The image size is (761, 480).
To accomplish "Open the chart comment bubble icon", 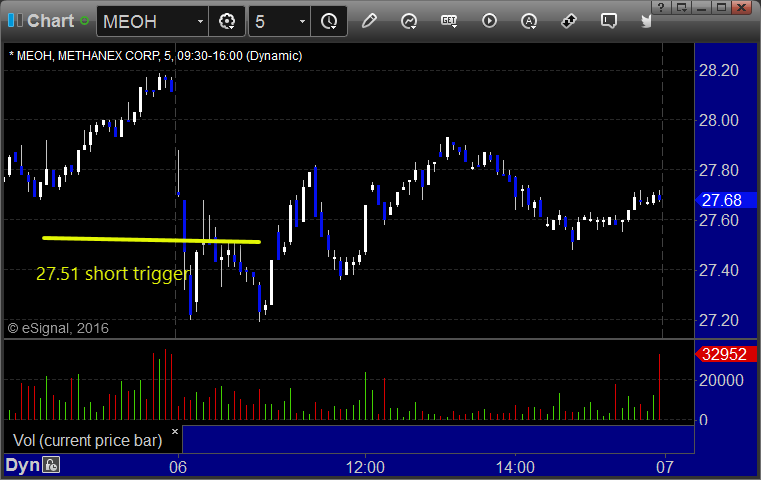I will 609,21.
